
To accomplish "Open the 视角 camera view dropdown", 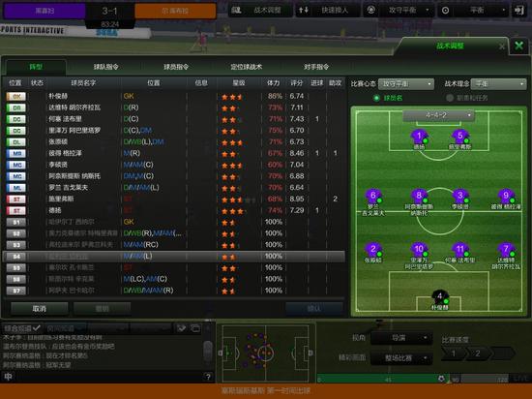I will pyautogui.click(x=401, y=338).
